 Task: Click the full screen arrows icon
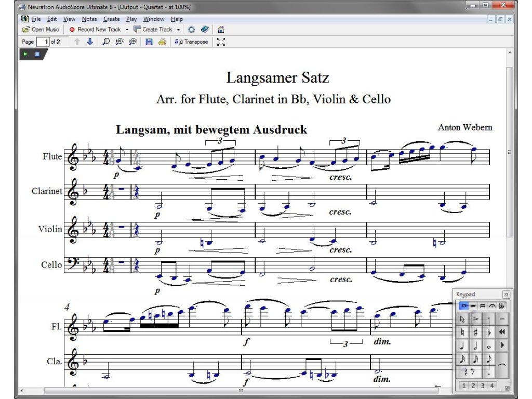click(x=221, y=42)
